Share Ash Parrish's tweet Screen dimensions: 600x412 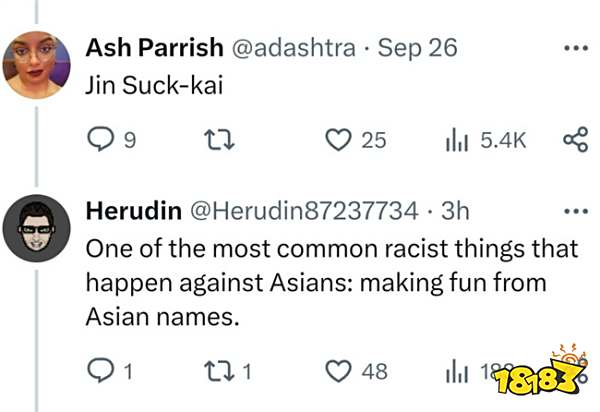point(576,141)
